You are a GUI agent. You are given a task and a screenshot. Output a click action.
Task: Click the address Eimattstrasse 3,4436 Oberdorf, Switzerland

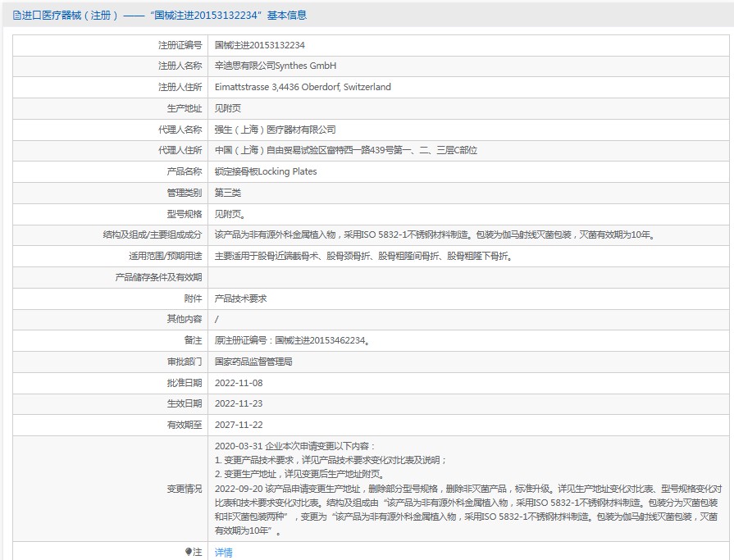[x=303, y=87]
